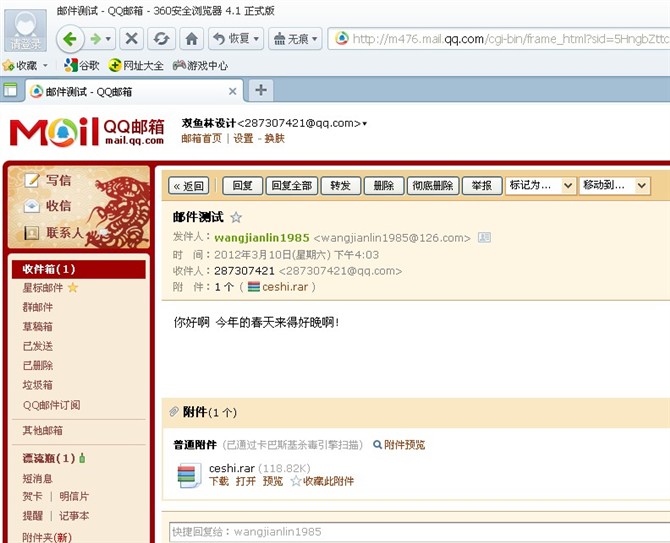
Task: Open the dropdown beside the forward arrow
Action: [x=109, y=39]
